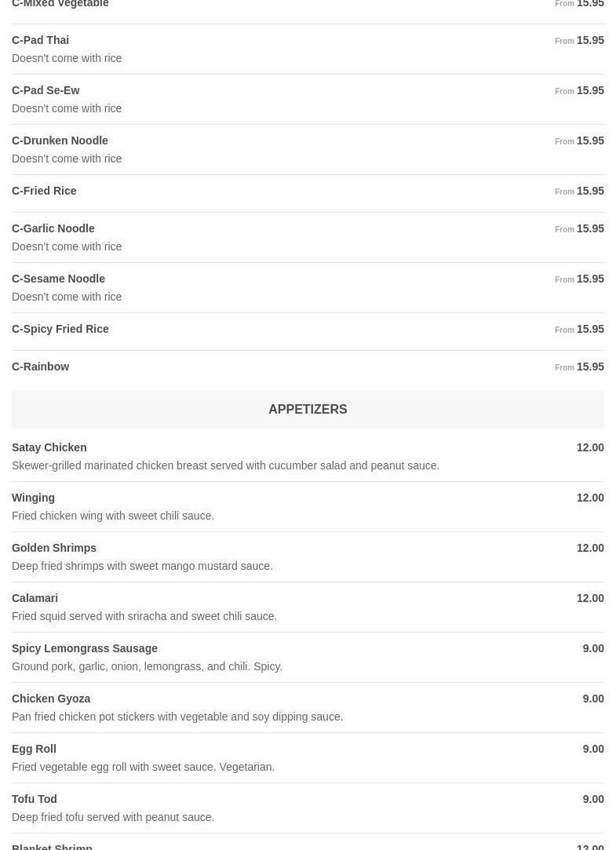
Task: Open C-Garlic Noodle details
Action: pyautogui.click(x=53, y=228)
